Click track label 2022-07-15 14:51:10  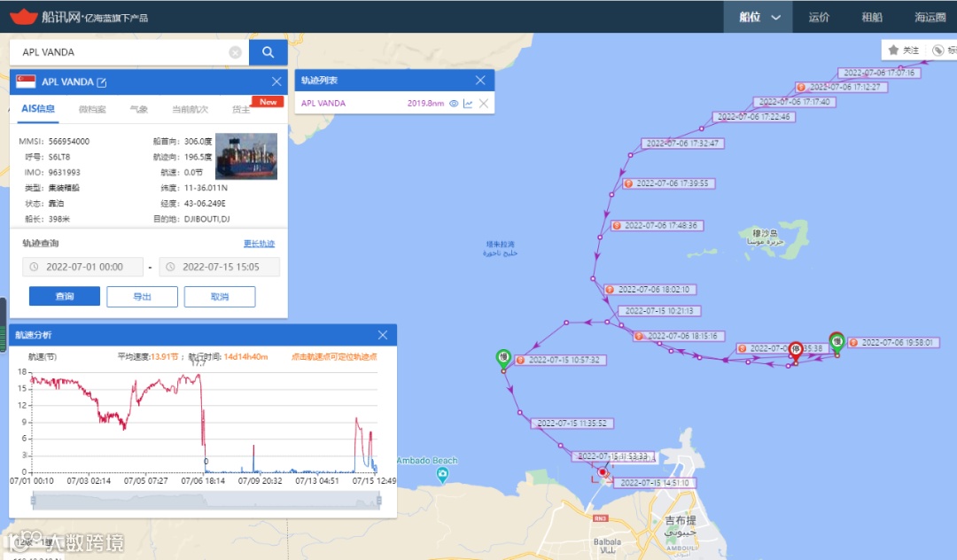(654, 483)
